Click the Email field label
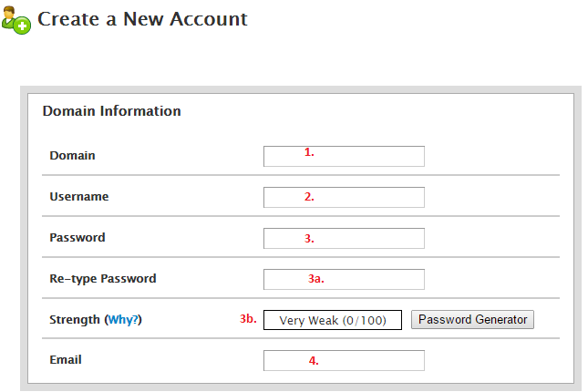This screenshot has width=588, height=392. (66, 360)
